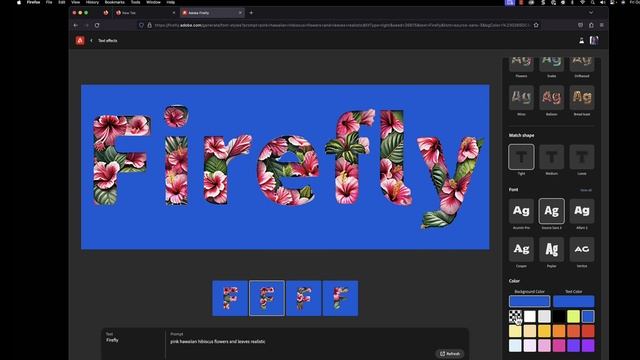Open the History menu in menu bar
The height and width of the screenshot is (360, 640).
(92, 2)
